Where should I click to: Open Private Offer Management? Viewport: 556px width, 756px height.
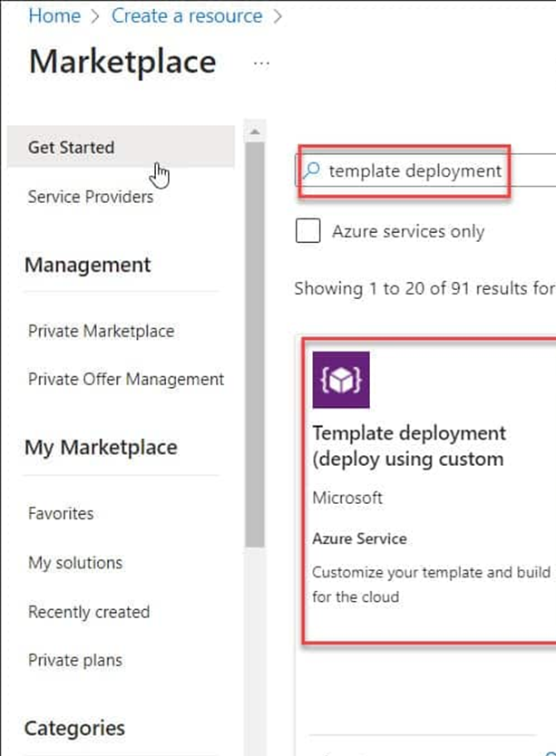click(126, 380)
